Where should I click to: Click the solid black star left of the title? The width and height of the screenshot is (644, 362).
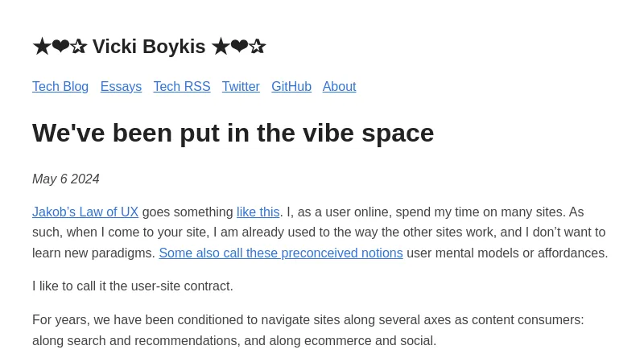click(x=41, y=47)
